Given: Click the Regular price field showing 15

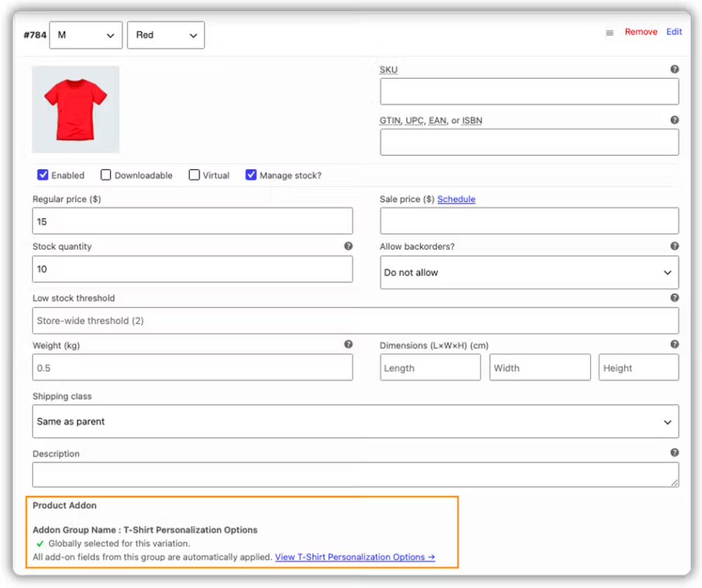Looking at the screenshot, I should tap(193, 220).
